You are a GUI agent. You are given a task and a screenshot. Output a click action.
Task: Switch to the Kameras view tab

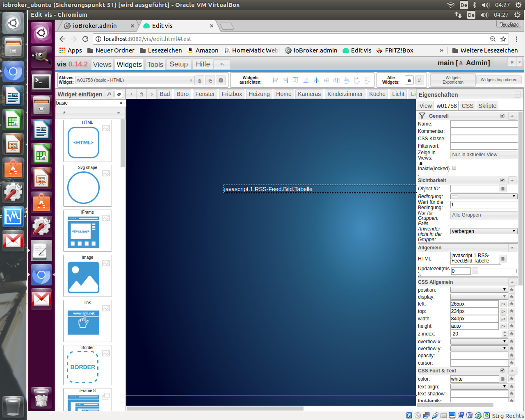309,94
